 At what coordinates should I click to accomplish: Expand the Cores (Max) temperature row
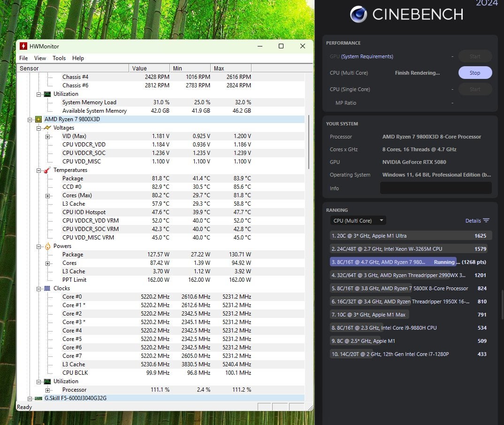tap(47, 196)
